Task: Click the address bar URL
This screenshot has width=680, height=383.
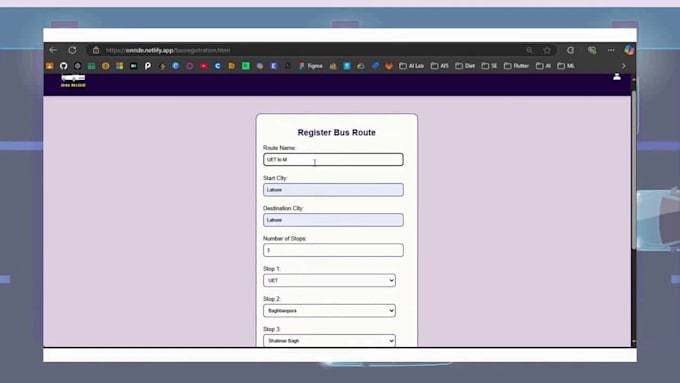Action: point(168,50)
